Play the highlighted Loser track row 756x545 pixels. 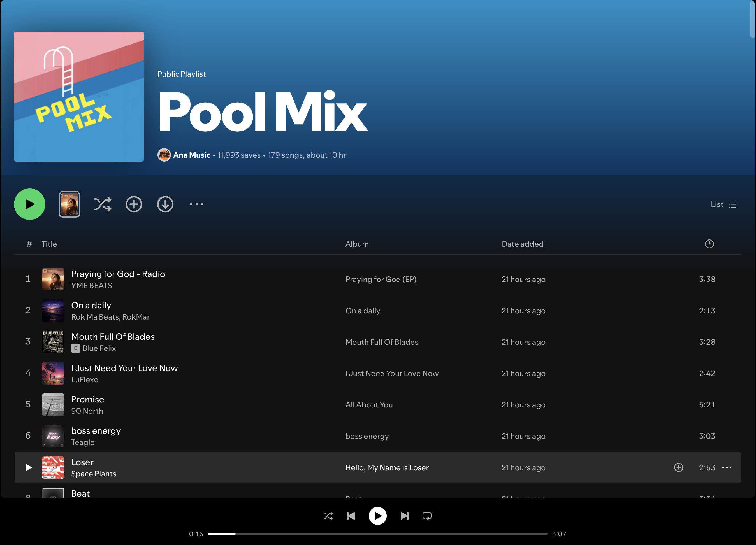29,467
